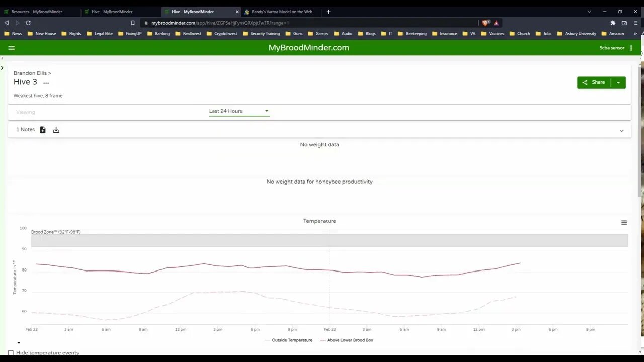
Task: Toggle the Above Lower Brood Box legend series
Action: [x=347, y=340]
